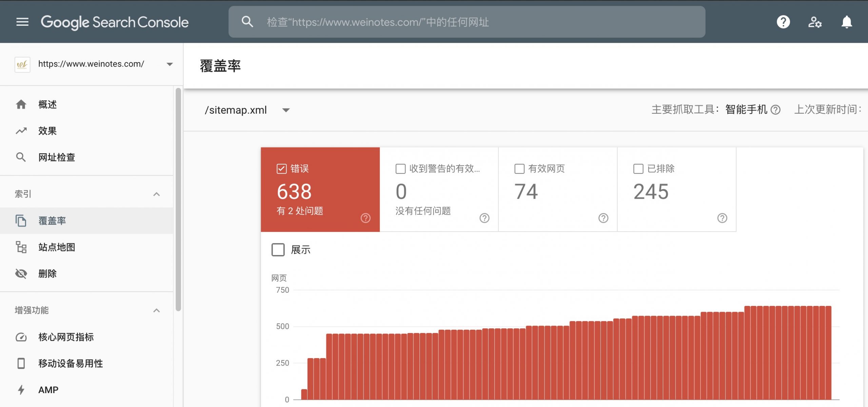
Task: Open 删除 in the sidebar
Action: [x=87, y=274]
